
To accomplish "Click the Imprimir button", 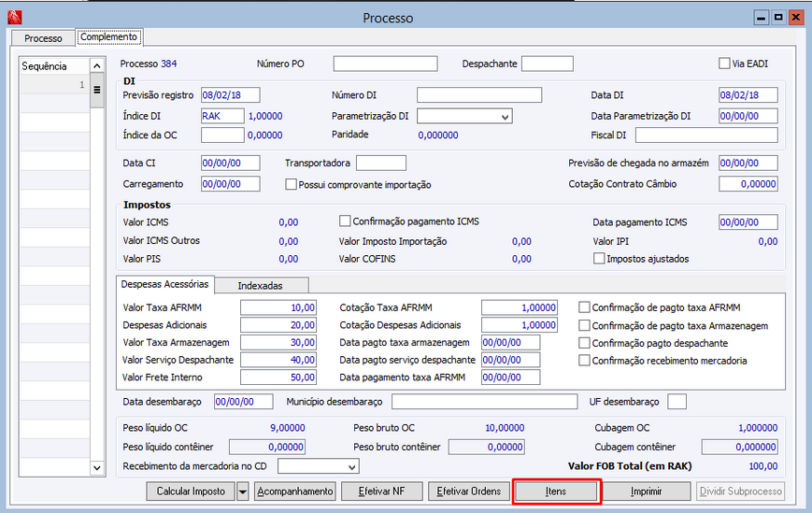I will click(647, 492).
